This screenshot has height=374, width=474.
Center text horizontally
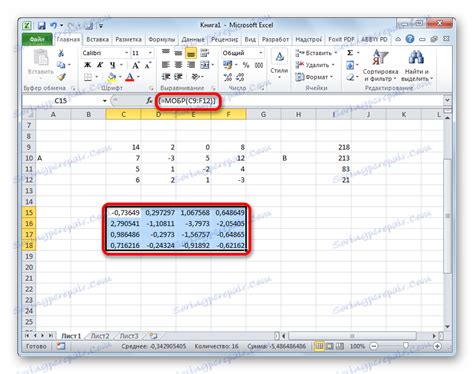tap(178, 65)
